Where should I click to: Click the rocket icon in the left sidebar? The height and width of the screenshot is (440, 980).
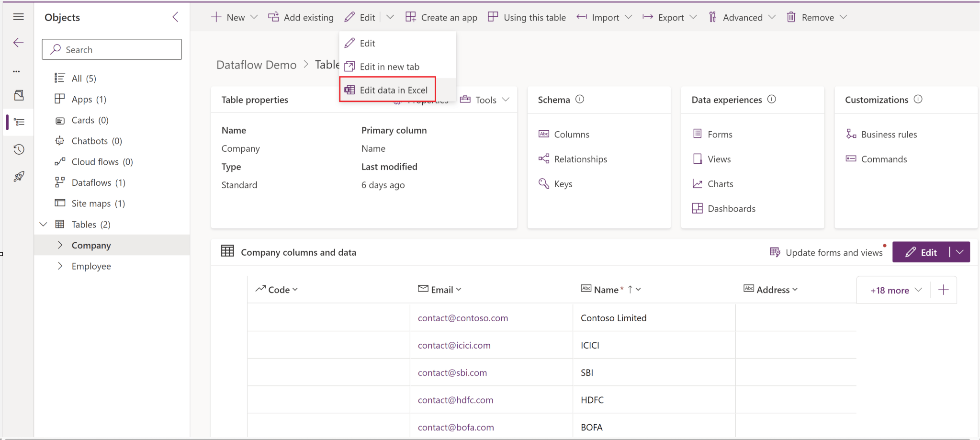point(18,176)
